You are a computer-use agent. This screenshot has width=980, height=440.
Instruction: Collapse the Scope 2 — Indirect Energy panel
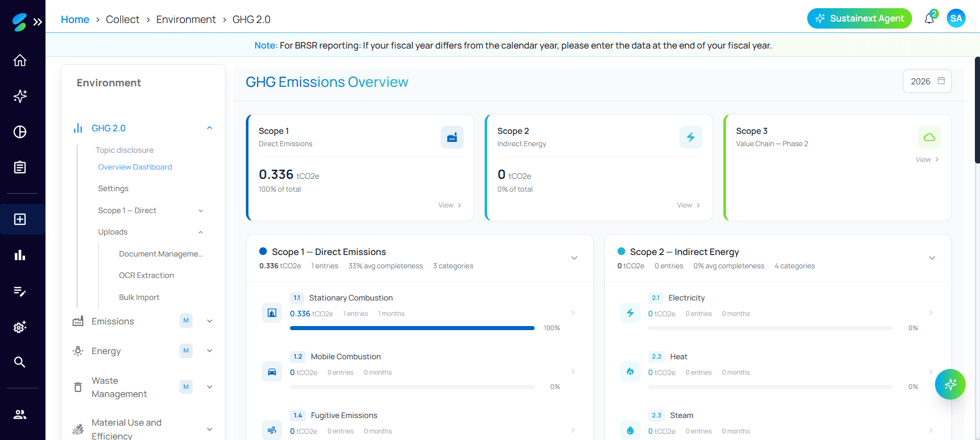pyautogui.click(x=932, y=258)
